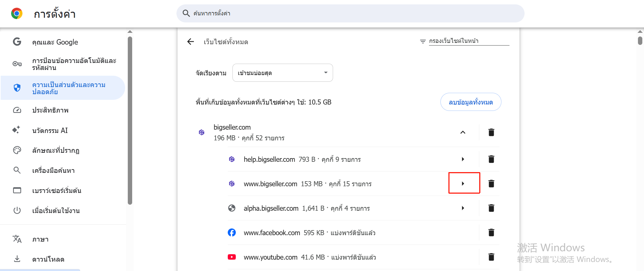Click the Chrome logo in the header
Image resolution: width=644 pixels, height=271 pixels.
[17, 14]
